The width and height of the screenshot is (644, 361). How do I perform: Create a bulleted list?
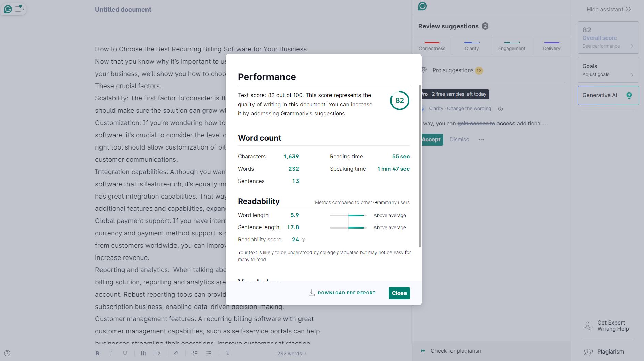point(209,353)
